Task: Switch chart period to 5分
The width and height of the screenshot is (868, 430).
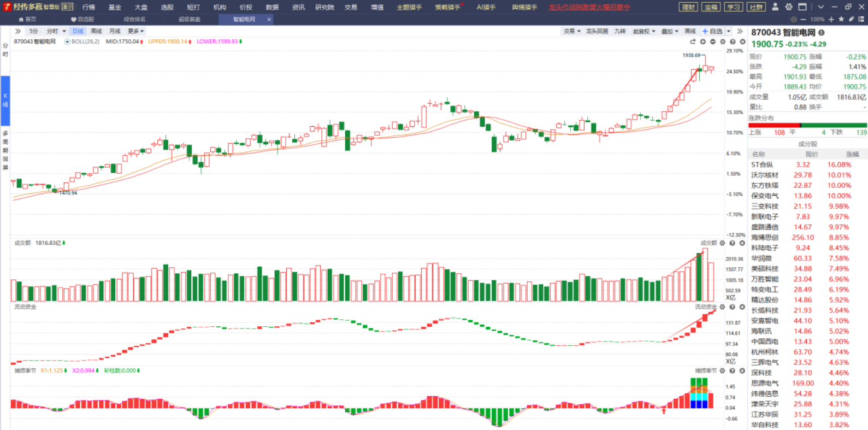Action: [x=34, y=31]
